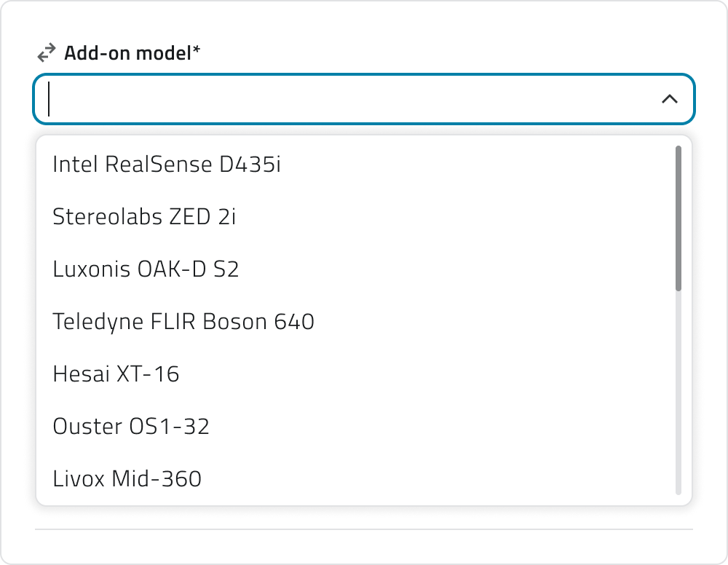
Task: Pick Ouster OS1-32 as the add-on model
Action: (131, 426)
